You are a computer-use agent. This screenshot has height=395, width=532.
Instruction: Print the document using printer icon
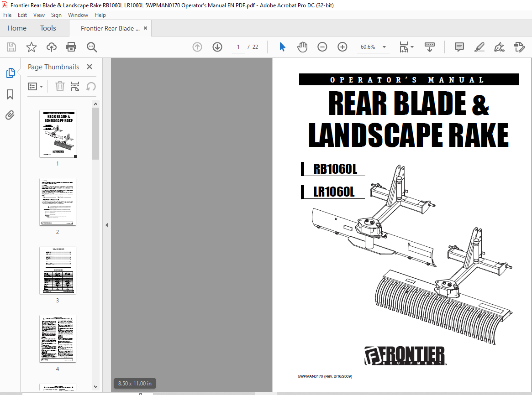point(71,47)
